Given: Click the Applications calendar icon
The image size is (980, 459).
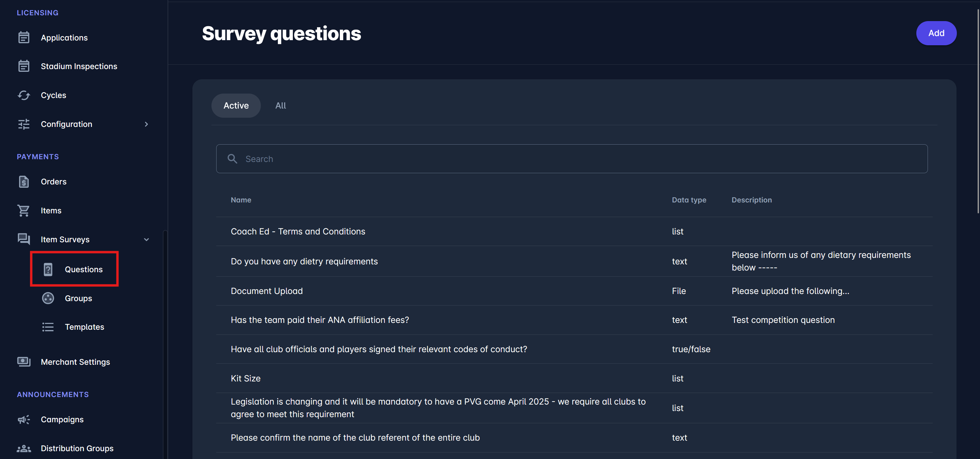Looking at the screenshot, I should [23, 38].
